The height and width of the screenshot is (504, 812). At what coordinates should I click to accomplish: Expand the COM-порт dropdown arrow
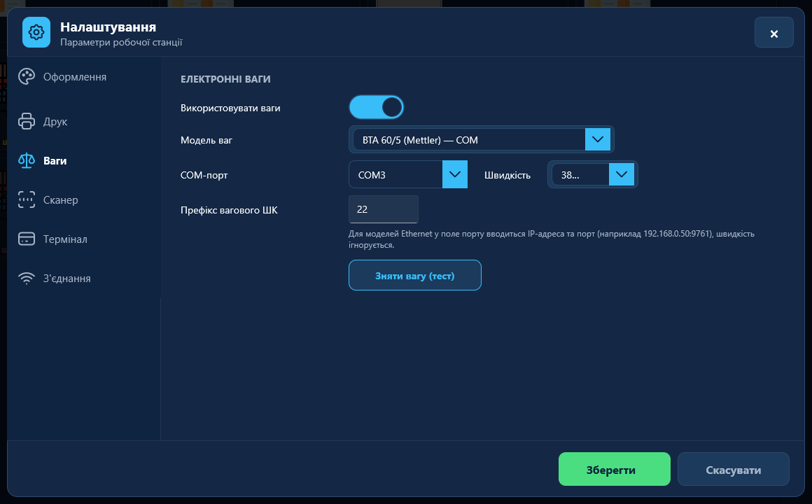pos(455,174)
